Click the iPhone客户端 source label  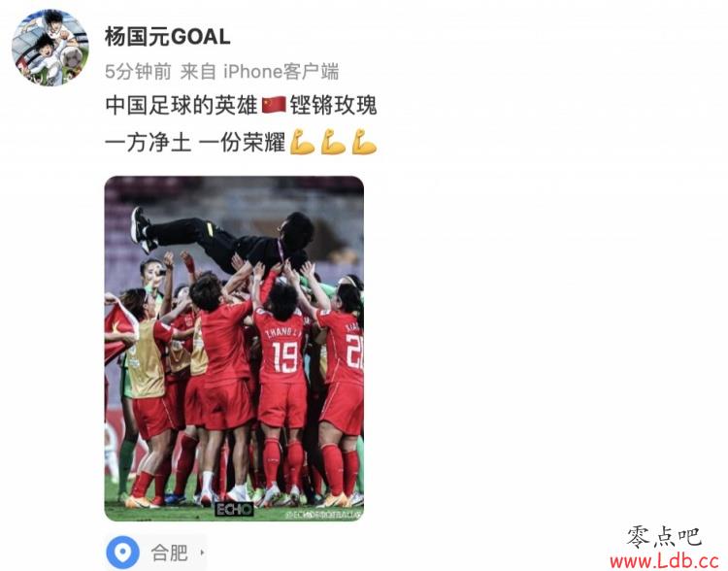click(281, 72)
